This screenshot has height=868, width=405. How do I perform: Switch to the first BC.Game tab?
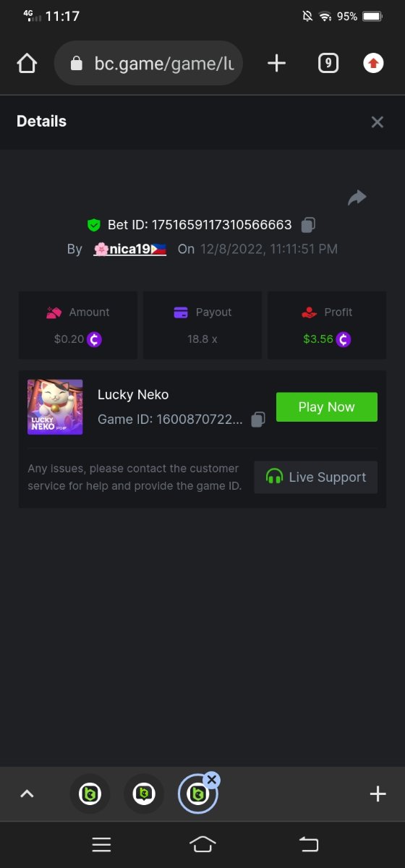pos(90,794)
